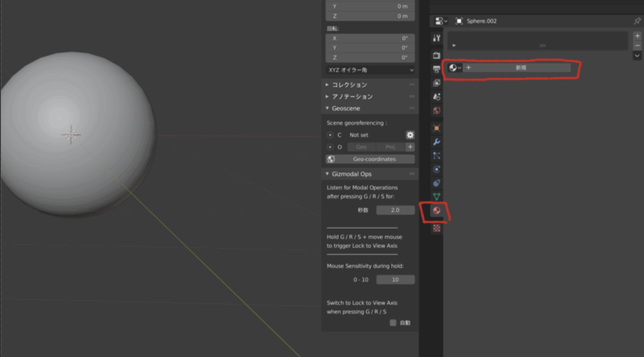
Task: Open the XYZ オイラー角 rotation mode dropdown
Action: [x=370, y=70]
